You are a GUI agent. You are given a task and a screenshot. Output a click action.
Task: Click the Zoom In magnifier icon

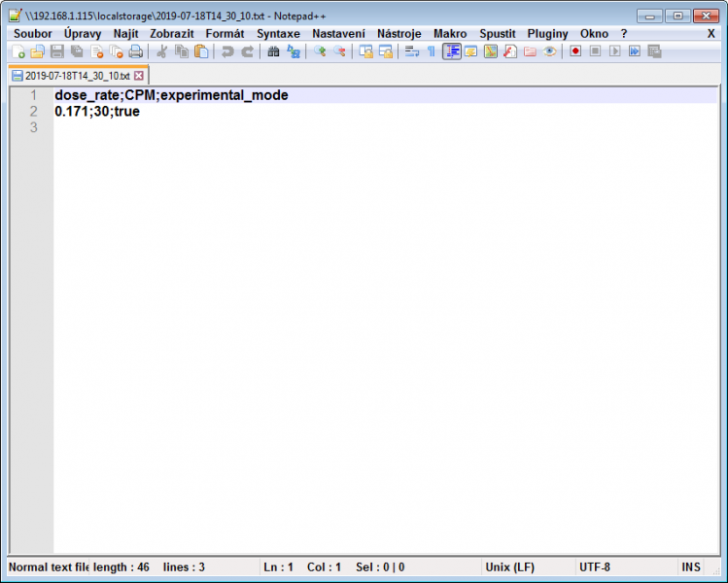(x=319, y=51)
